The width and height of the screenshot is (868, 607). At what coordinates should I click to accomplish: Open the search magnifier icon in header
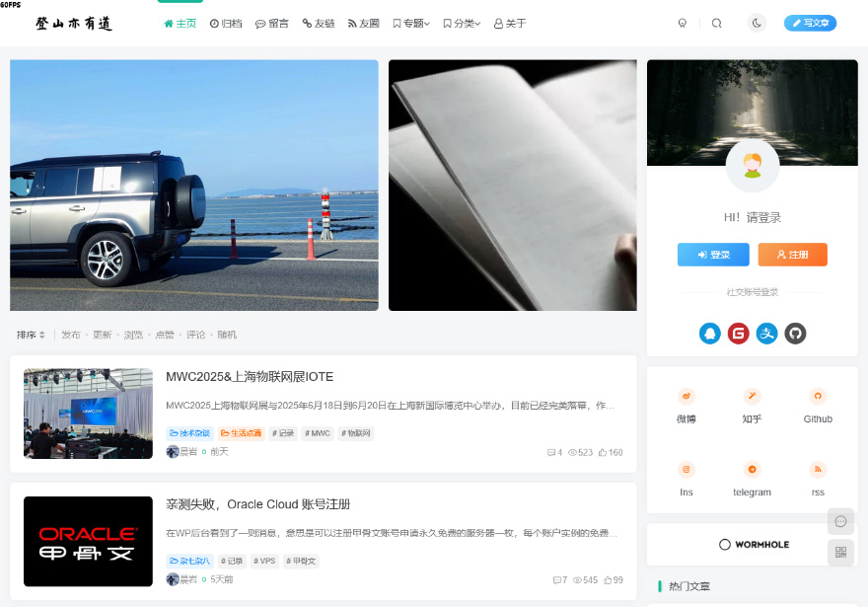tap(717, 23)
